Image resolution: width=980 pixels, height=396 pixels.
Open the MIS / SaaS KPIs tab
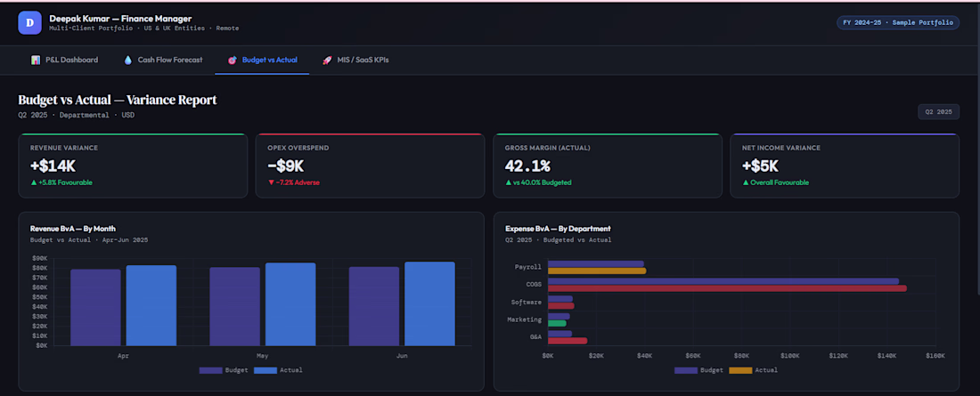(x=355, y=60)
